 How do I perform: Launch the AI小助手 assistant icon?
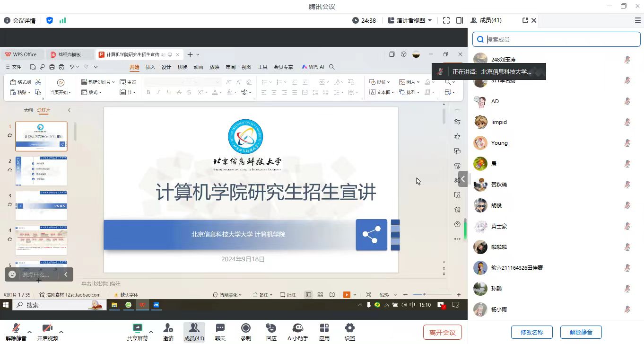coord(297,328)
